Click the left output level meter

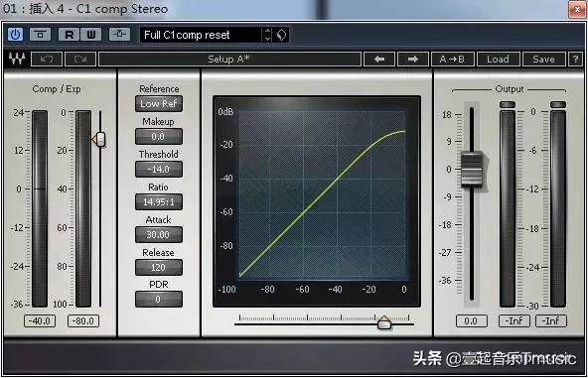508,208
